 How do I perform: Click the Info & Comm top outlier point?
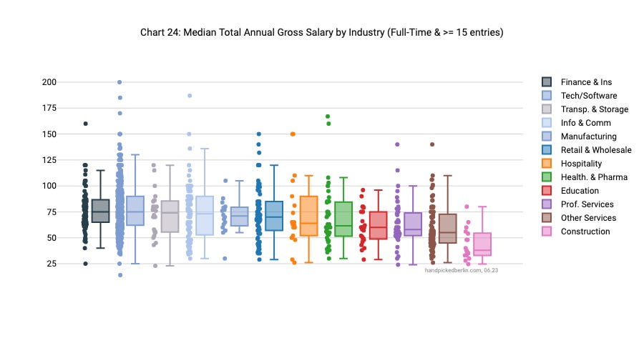190,96
